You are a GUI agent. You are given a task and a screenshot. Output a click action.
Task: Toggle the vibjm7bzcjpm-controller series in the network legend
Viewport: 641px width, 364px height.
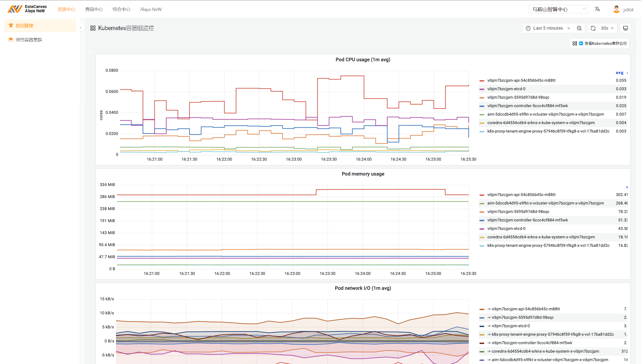tap(532, 343)
